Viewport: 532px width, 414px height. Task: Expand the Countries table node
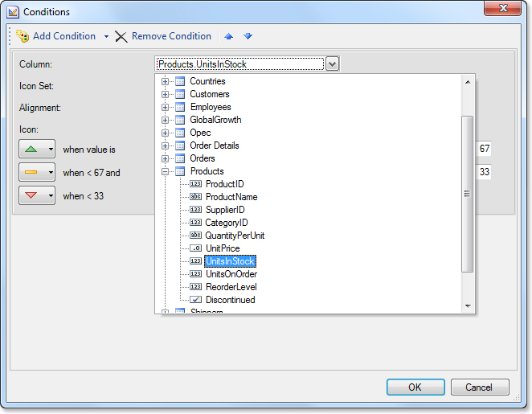click(165, 81)
